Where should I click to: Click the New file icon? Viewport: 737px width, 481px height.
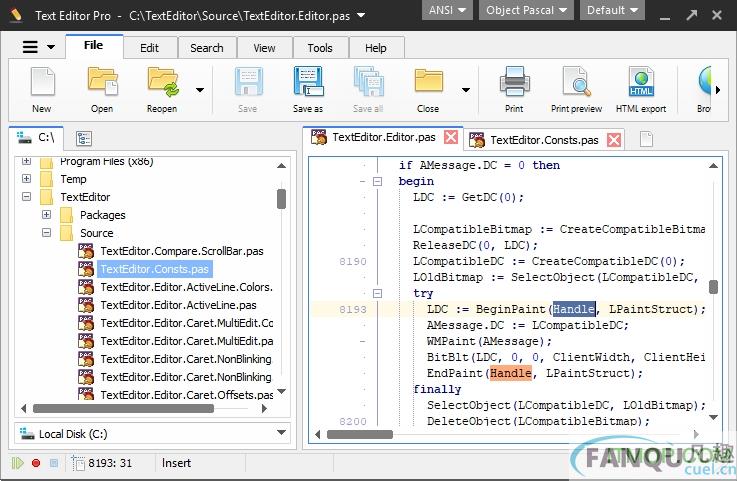coord(41,83)
